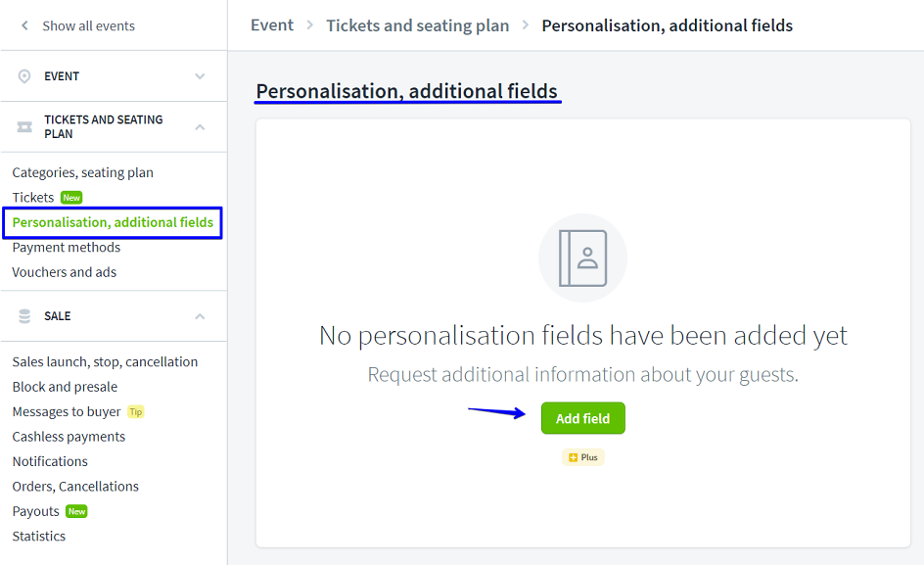Select Tickets and seating plan in the breadcrumb
Screen dimensions: 924x565
(x=418, y=24)
